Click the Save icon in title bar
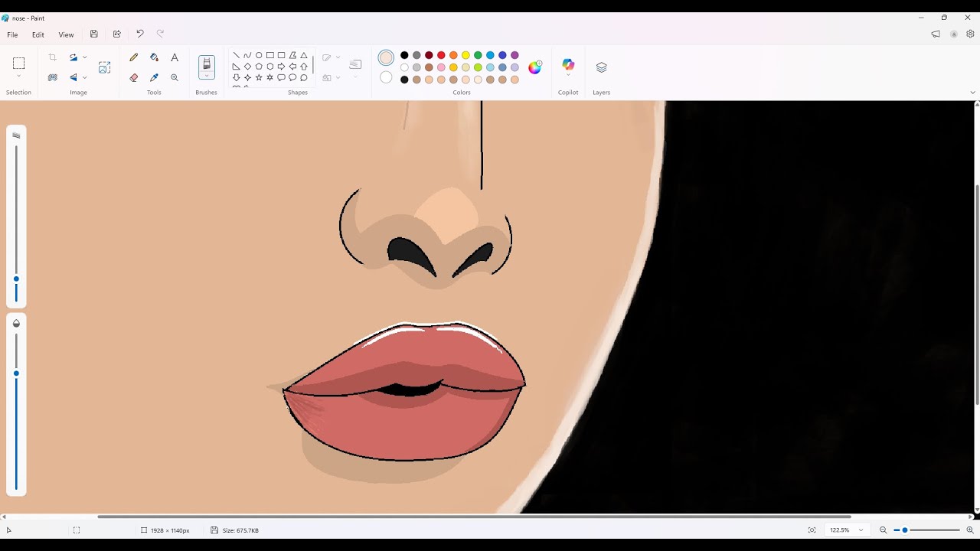The image size is (980, 551). (x=93, y=34)
